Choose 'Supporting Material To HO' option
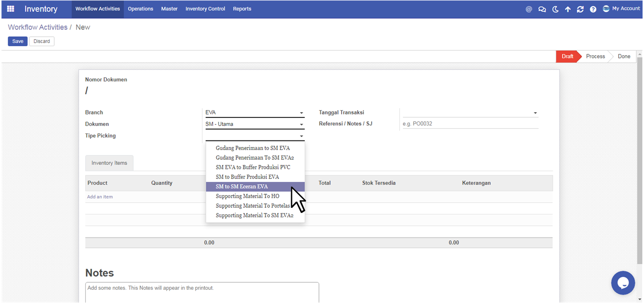This screenshot has height=303, width=644. tap(247, 196)
